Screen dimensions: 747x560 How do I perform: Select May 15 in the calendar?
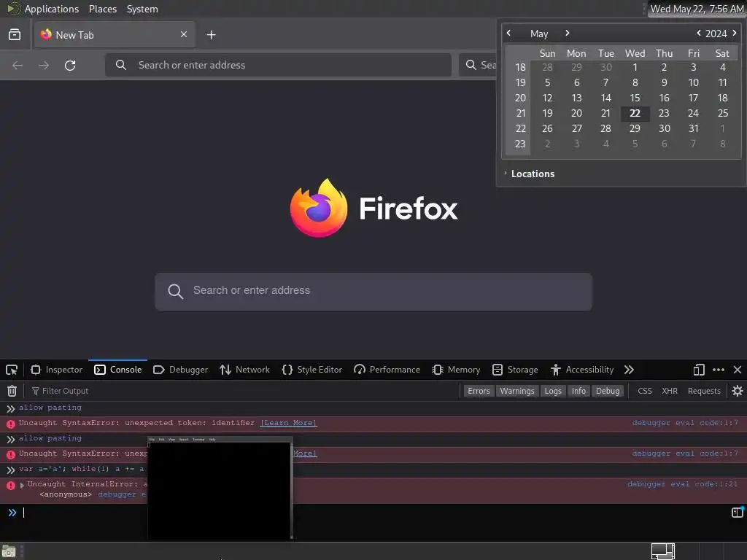635,98
